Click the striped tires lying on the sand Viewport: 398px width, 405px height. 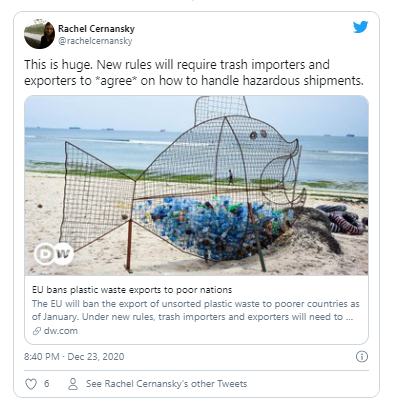click(343, 219)
